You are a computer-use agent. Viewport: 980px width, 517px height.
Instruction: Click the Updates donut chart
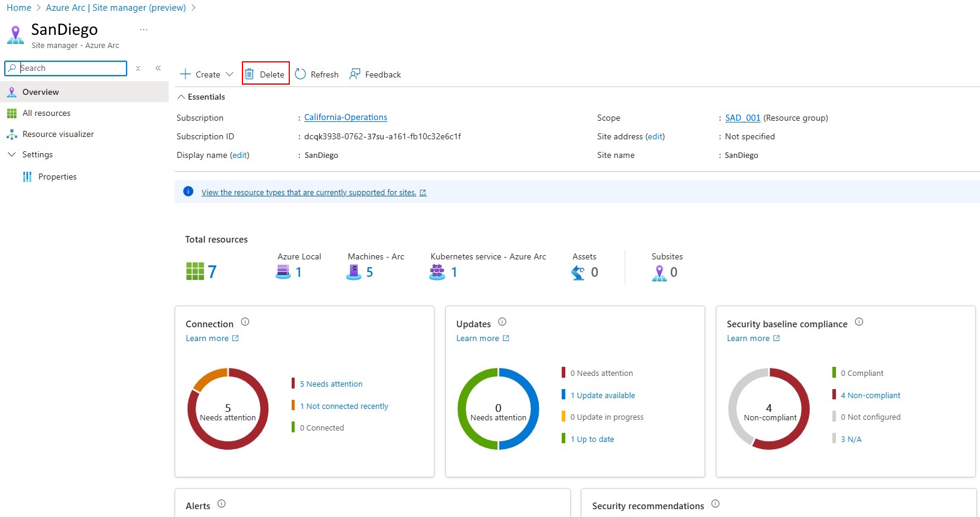[498, 409]
